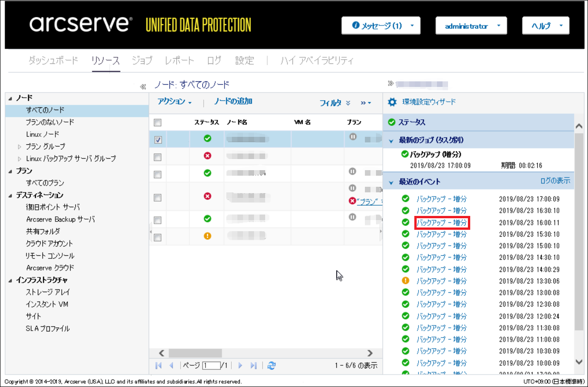Expand the right detail pane double-chevron
This screenshot has height=387, width=588.
[x=391, y=84]
